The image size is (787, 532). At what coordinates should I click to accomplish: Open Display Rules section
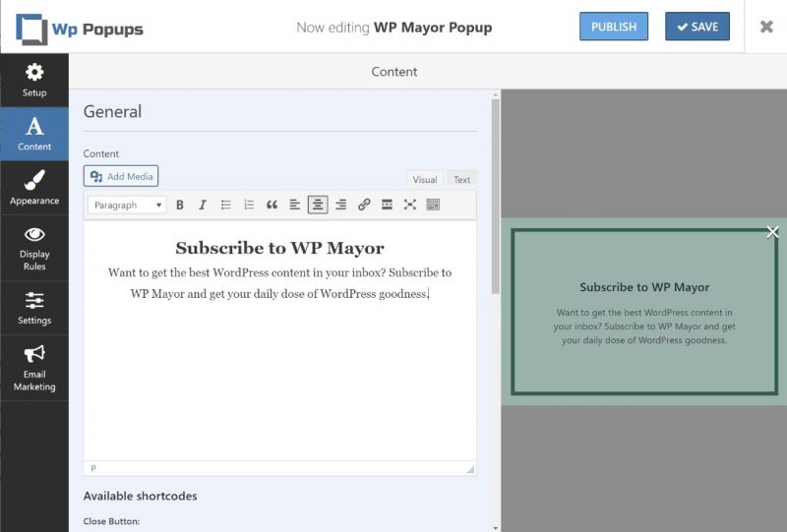(x=34, y=248)
